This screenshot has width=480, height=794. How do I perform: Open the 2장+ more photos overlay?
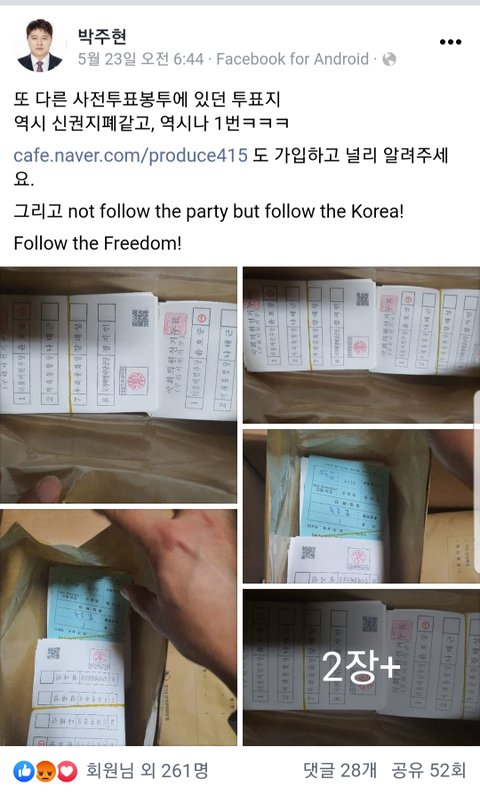pos(362,667)
